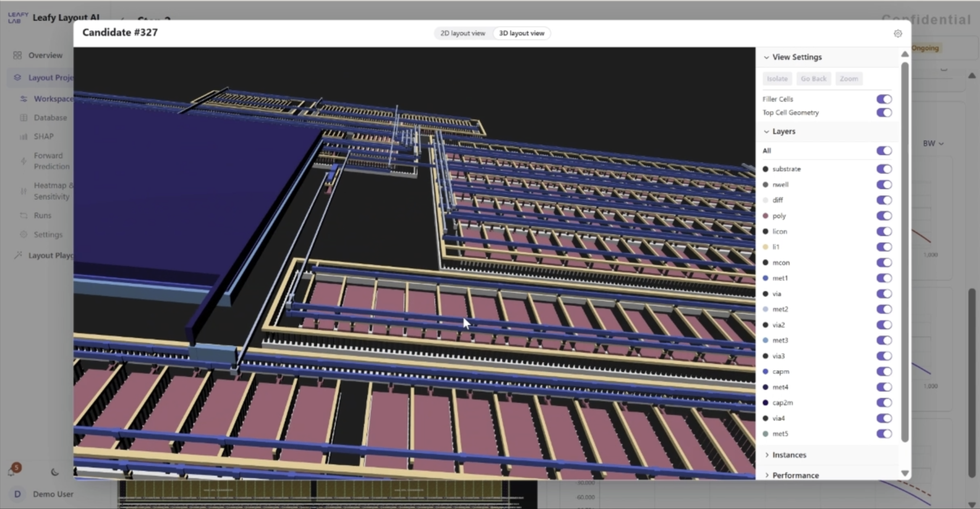Click the Forward Prediction lightning icon
Image resolution: width=980 pixels, height=509 pixels.
click(x=24, y=161)
